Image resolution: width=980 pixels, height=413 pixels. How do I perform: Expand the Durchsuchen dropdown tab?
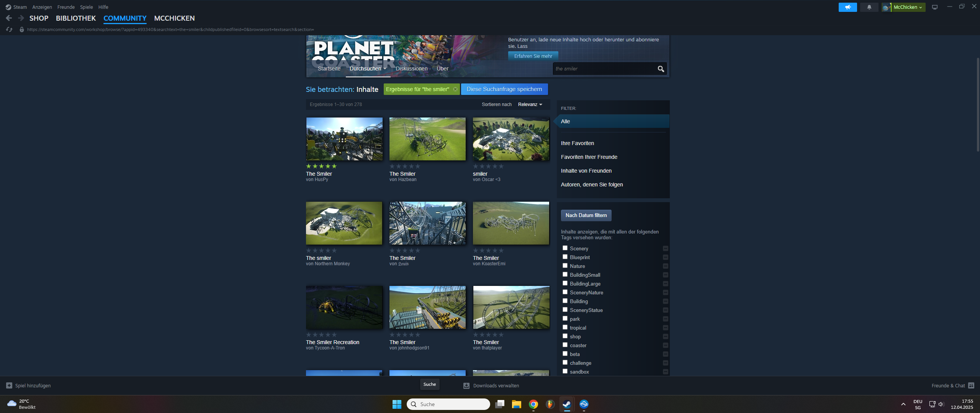coord(368,69)
